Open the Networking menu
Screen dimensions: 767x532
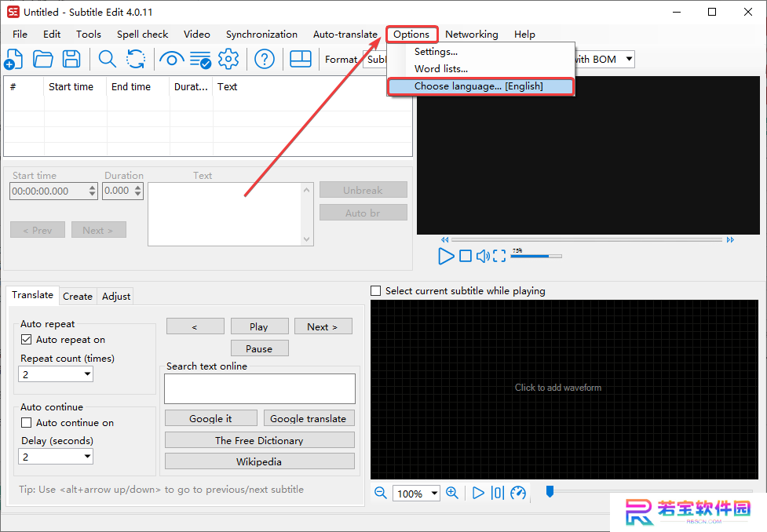(x=472, y=35)
